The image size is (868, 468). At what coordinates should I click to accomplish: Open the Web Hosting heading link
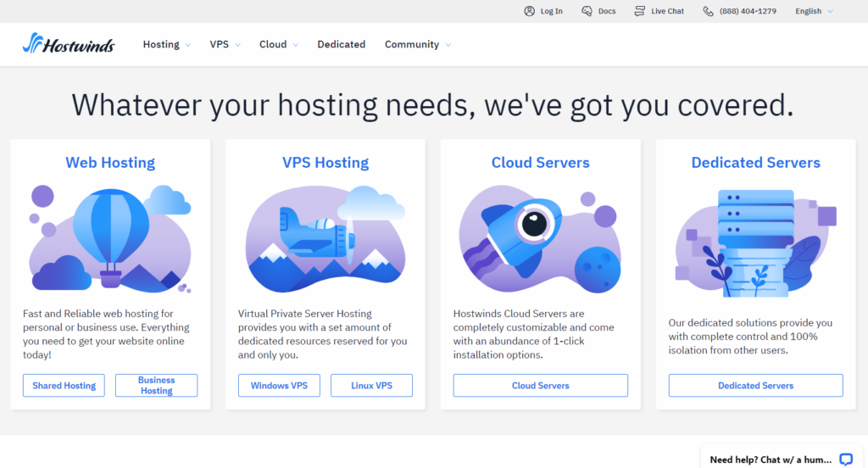(110, 162)
